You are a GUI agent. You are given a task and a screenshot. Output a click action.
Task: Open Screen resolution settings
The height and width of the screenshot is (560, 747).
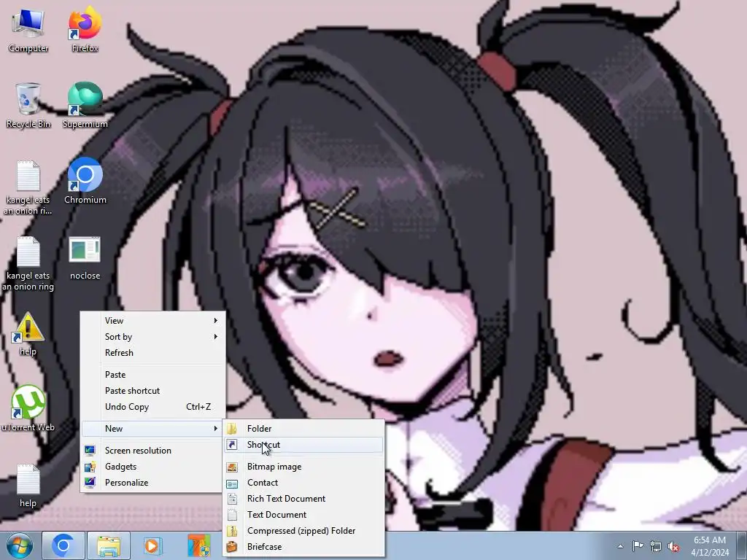coord(152,451)
